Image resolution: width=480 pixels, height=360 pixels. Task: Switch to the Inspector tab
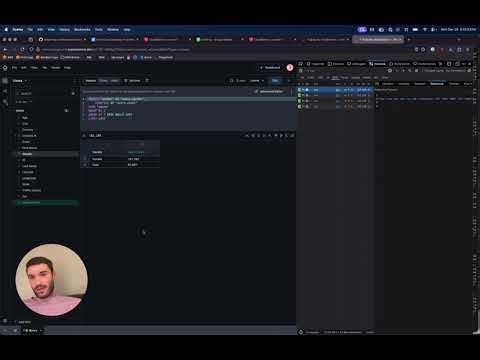coord(315,64)
